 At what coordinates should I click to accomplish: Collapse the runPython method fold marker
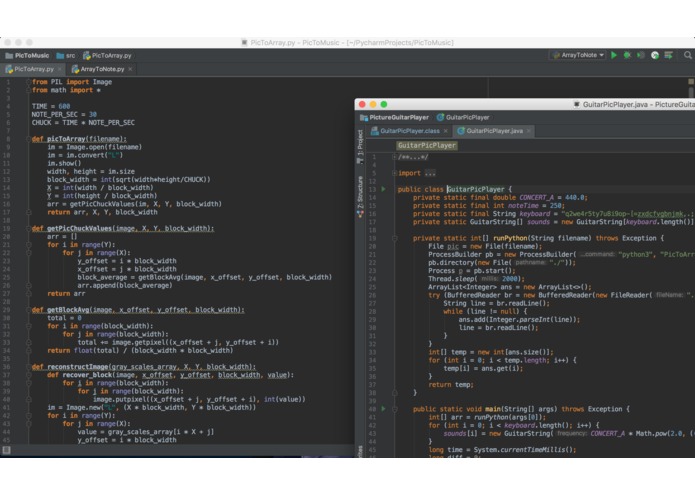pyautogui.click(x=394, y=238)
